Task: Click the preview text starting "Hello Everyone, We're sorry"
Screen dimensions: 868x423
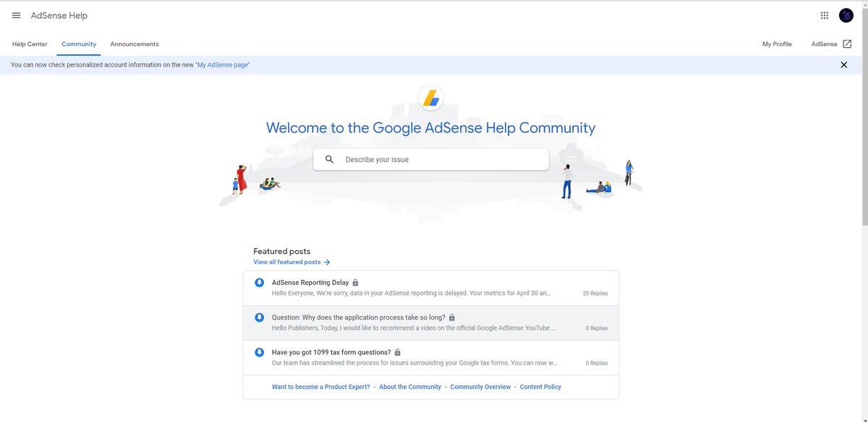Action: (x=412, y=294)
